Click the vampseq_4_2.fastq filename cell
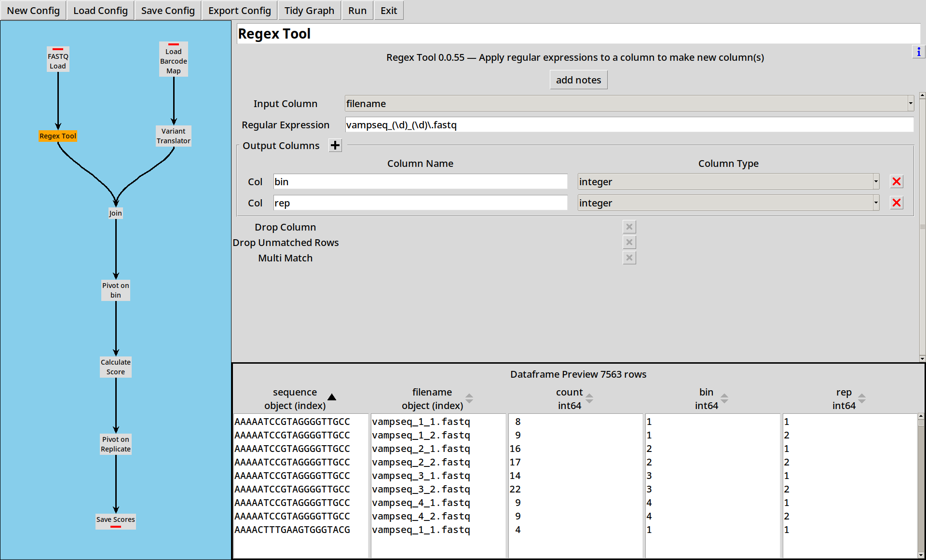This screenshot has width=926, height=560. click(421, 516)
